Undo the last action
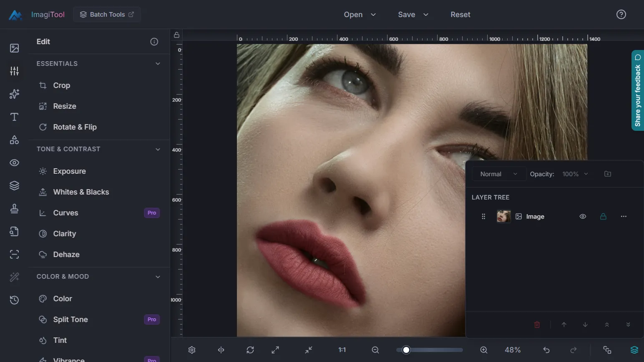The width and height of the screenshot is (644, 362). pos(546,350)
